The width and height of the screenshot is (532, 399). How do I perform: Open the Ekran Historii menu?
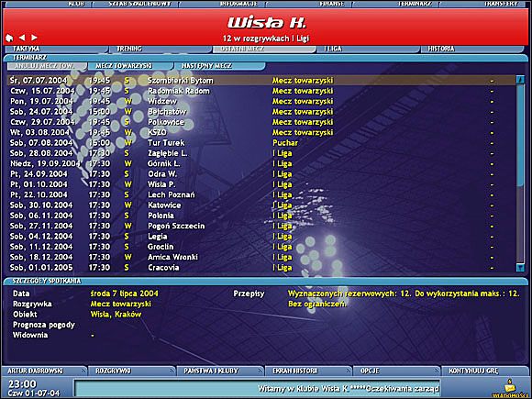tap(308, 371)
